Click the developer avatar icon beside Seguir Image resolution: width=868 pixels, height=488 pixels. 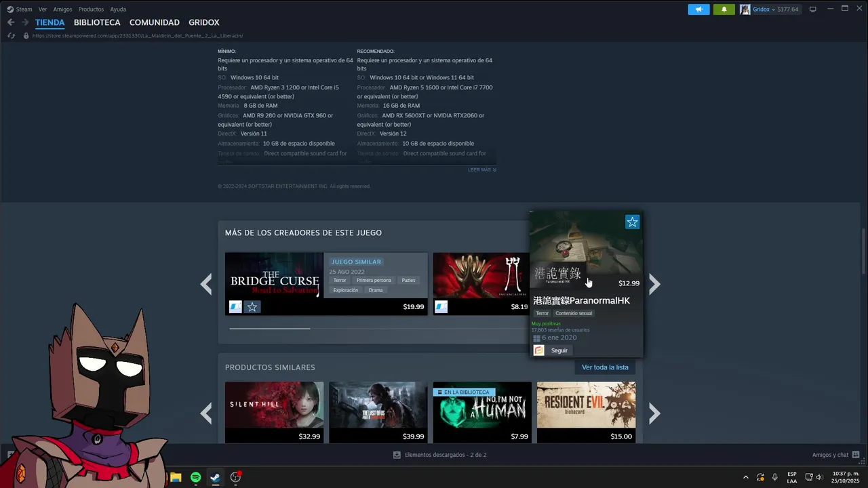tap(539, 350)
